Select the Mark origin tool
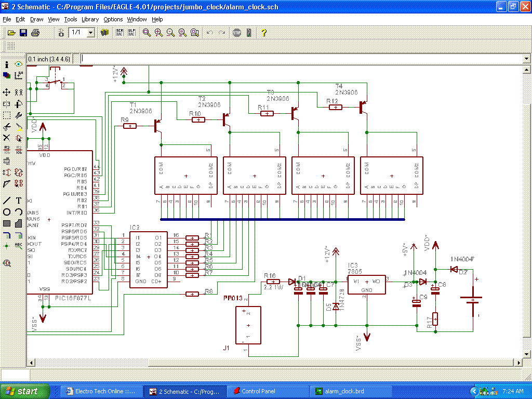The height and width of the screenshot is (399, 532). click(19, 75)
